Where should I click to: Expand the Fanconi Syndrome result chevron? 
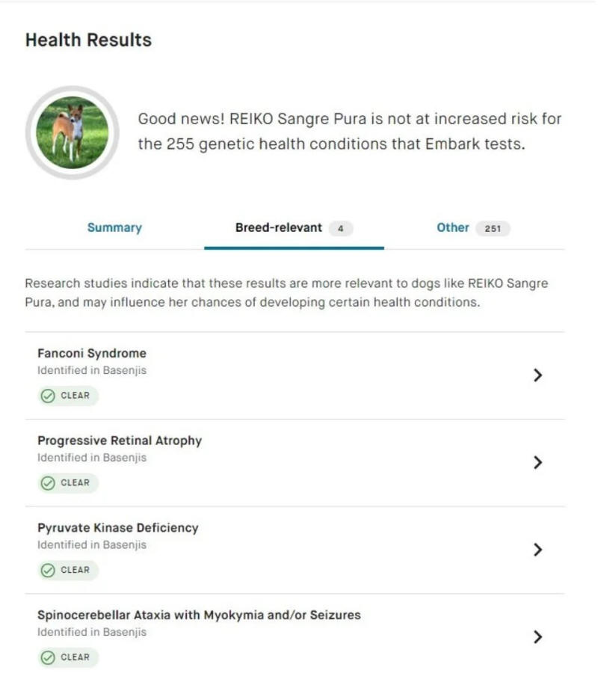[x=537, y=375]
